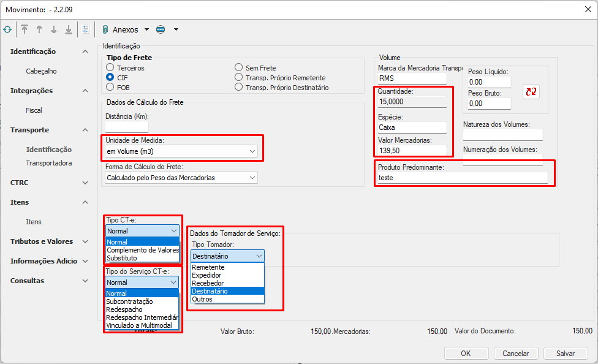This screenshot has height=364, width=598.
Task: Click the Cancelar button
Action: 515,353
